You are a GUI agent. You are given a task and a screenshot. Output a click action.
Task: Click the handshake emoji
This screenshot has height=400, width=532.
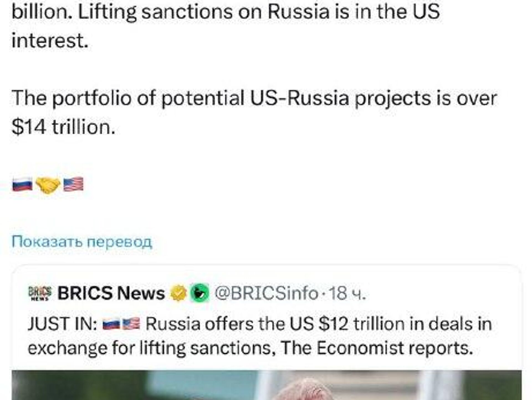pos(48,185)
